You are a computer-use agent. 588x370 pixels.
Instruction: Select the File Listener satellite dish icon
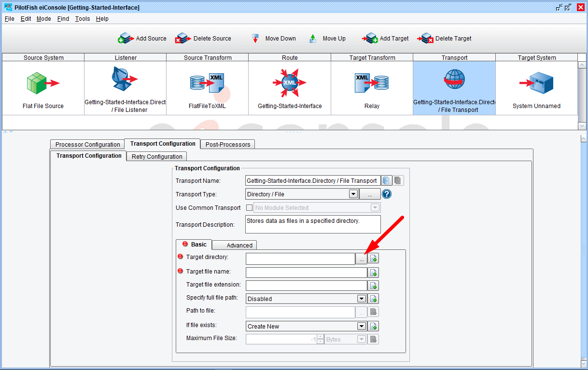coord(125,79)
